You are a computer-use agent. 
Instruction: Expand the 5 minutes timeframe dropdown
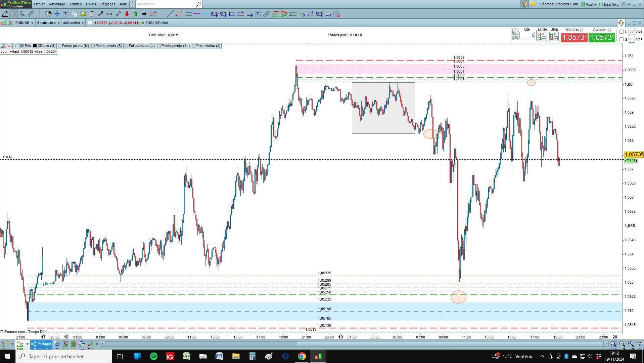click(48, 23)
